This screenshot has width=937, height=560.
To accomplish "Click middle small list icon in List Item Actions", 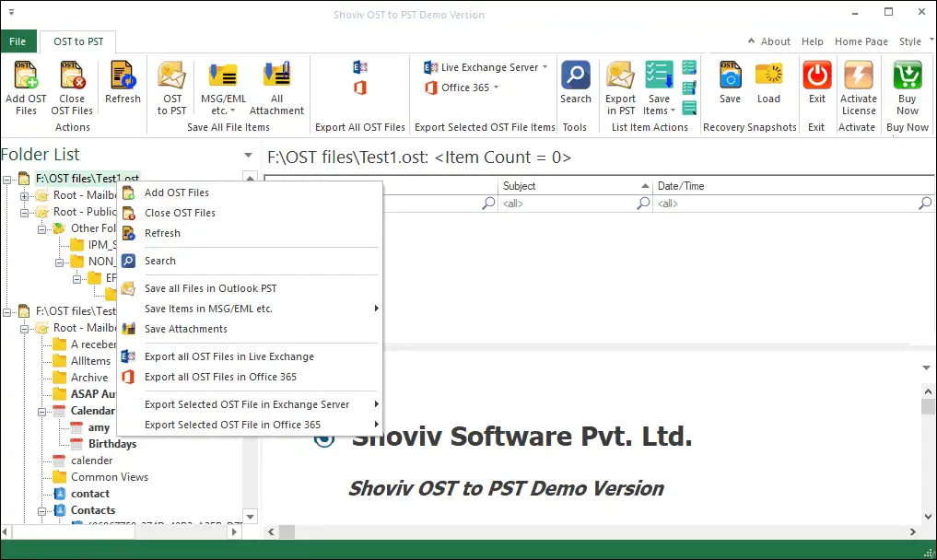I will (689, 87).
